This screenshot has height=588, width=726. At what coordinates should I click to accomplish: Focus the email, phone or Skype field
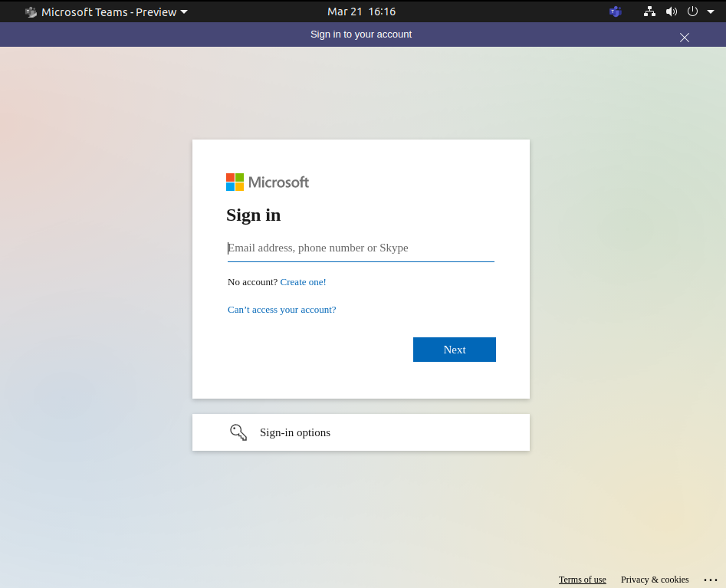[360, 248]
